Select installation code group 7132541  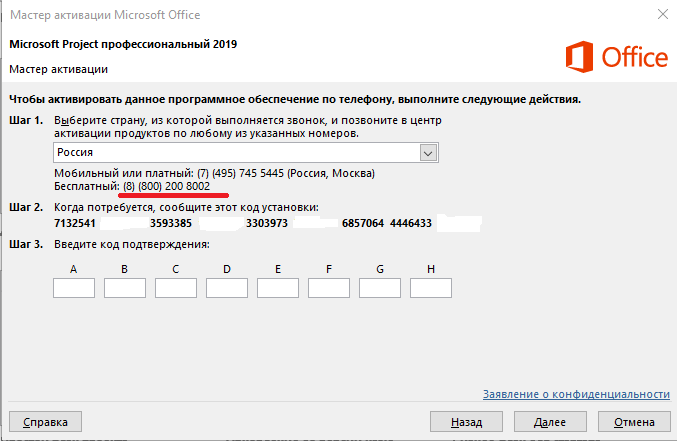click(x=75, y=223)
